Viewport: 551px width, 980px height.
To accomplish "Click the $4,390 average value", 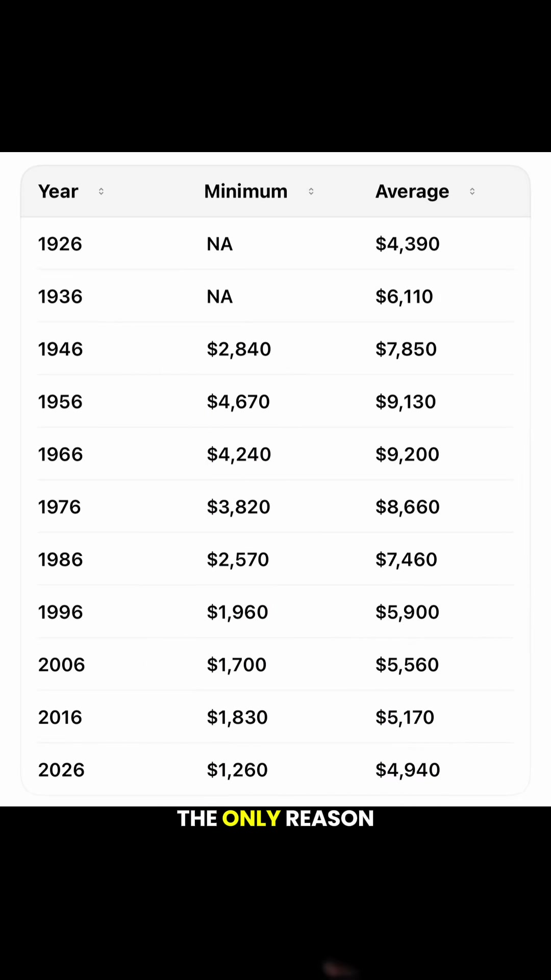I will coord(408,244).
